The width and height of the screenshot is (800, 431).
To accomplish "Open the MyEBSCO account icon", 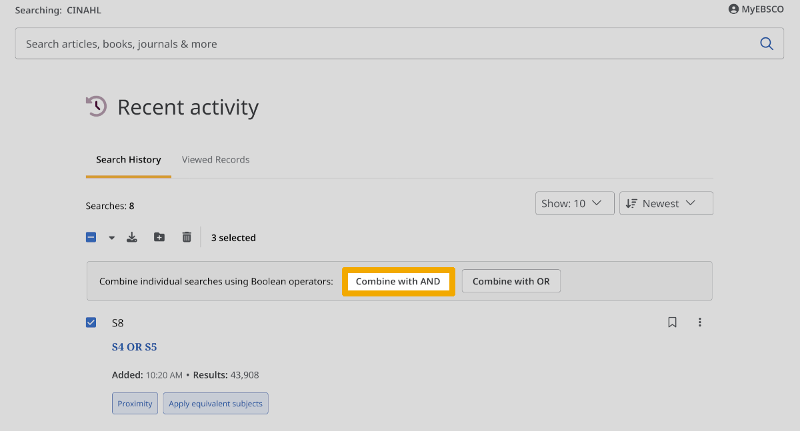I will [x=733, y=9].
